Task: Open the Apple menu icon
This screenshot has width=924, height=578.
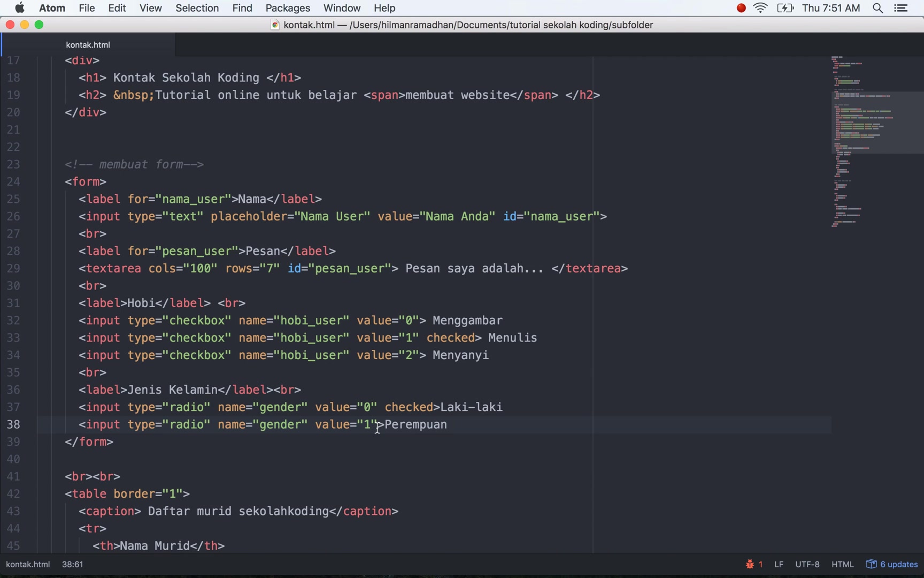Action: click(x=20, y=8)
